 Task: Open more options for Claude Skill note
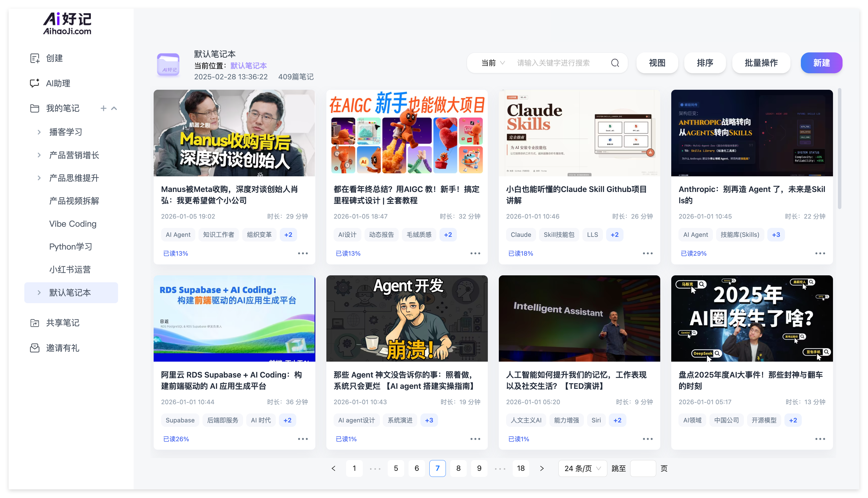coord(647,253)
